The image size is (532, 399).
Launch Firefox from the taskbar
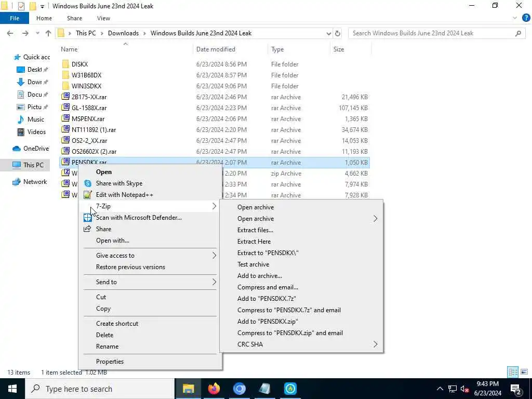214,389
